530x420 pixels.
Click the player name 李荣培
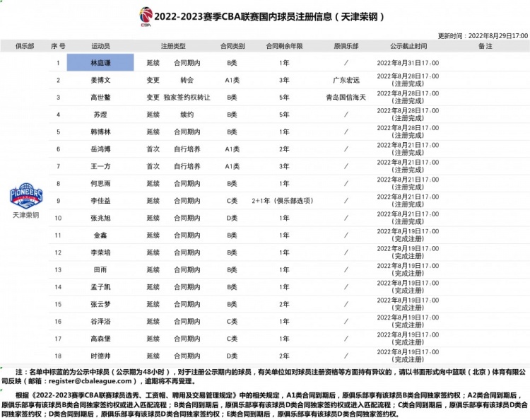(100, 252)
